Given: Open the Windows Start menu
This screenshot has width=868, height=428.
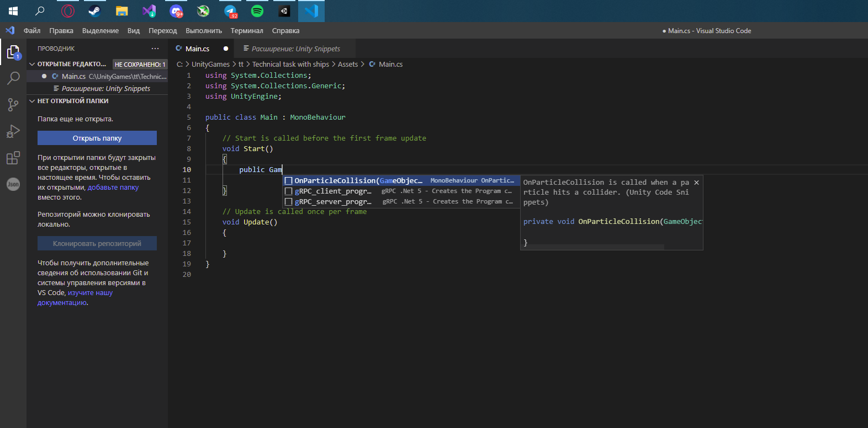Looking at the screenshot, I should coord(13,11).
